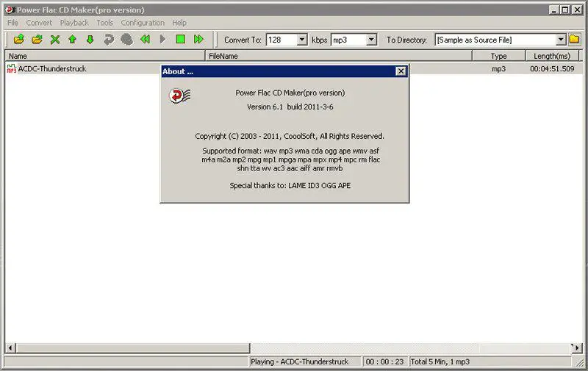Viewport: 588px width, 371px height.
Task: Click the Power Flac logo in About dialog
Action: (x=179, y=96)
